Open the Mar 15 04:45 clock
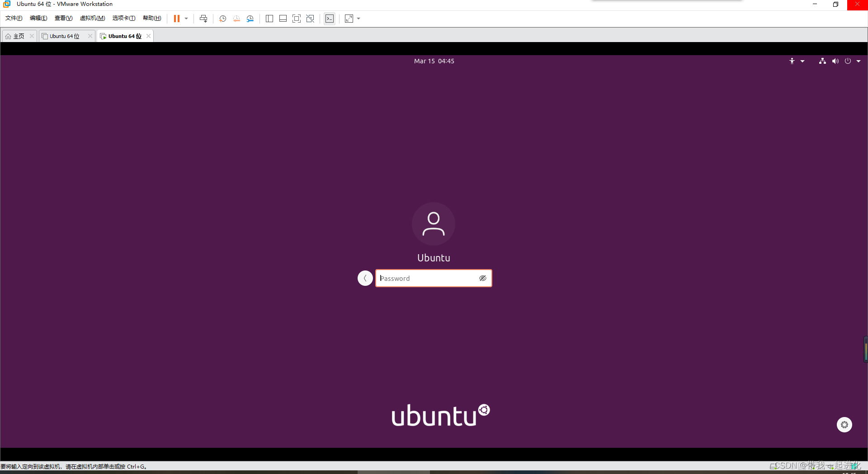 pyautogui.click(x=434, y=61)
